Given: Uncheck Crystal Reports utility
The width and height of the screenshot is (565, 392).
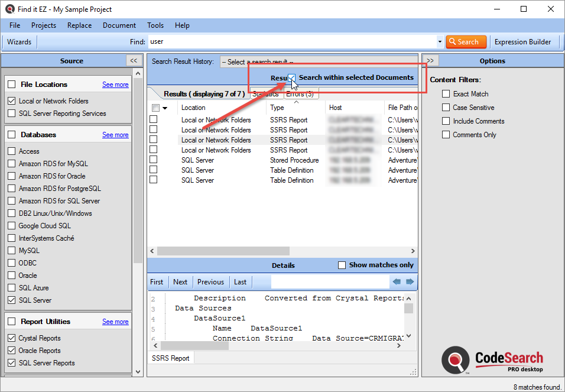Looking at the screenshot, I should 12,338.
